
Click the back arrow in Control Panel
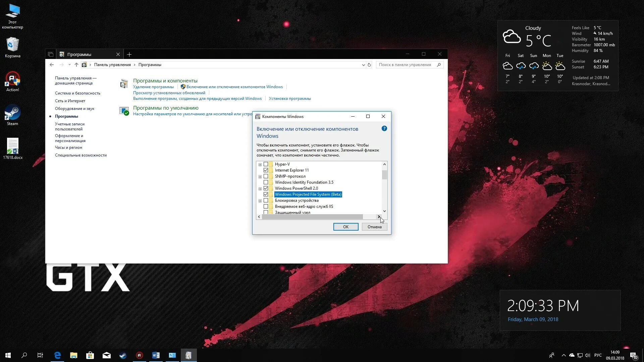[52, 65]
